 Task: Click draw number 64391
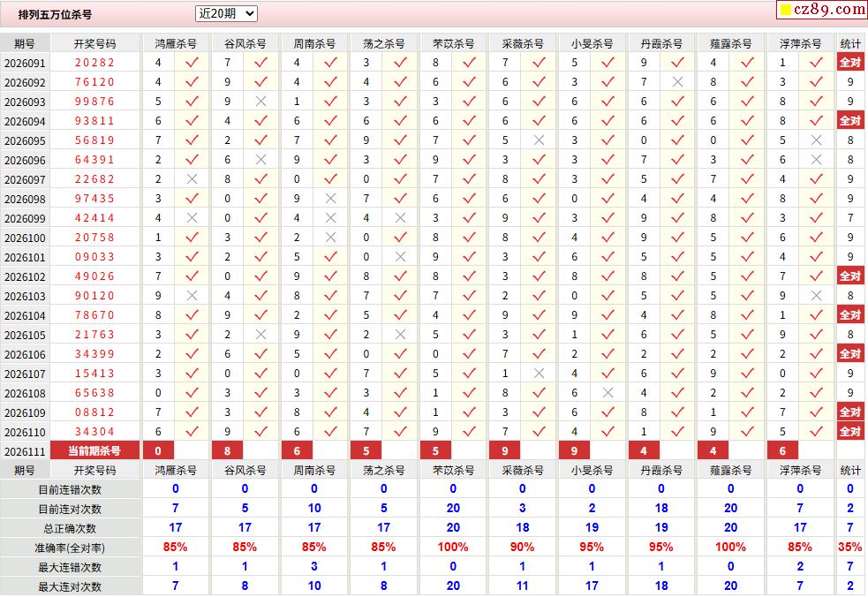pyautogui.click(x=94, y=160)
